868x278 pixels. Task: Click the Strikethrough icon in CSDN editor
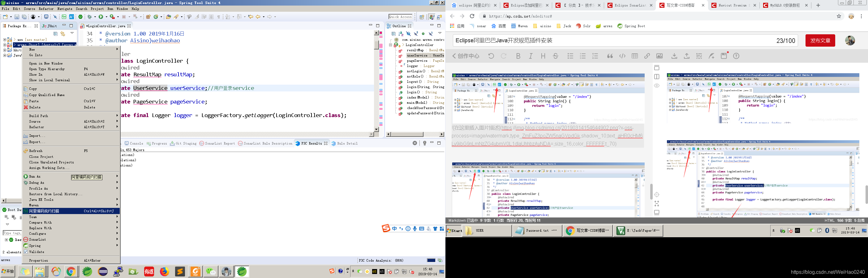556,56
